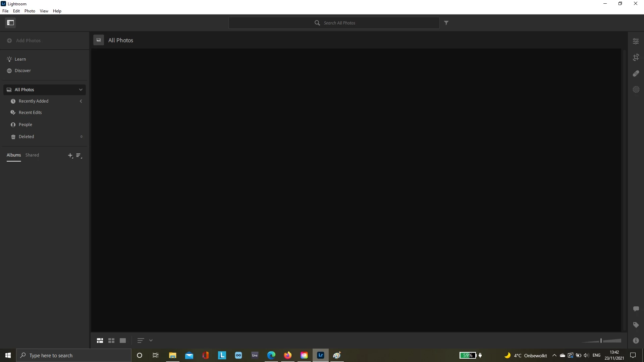Screen dimensions: 644x362
Task: Toggle the left panel visibility button
Action: [x=10, y=23]
